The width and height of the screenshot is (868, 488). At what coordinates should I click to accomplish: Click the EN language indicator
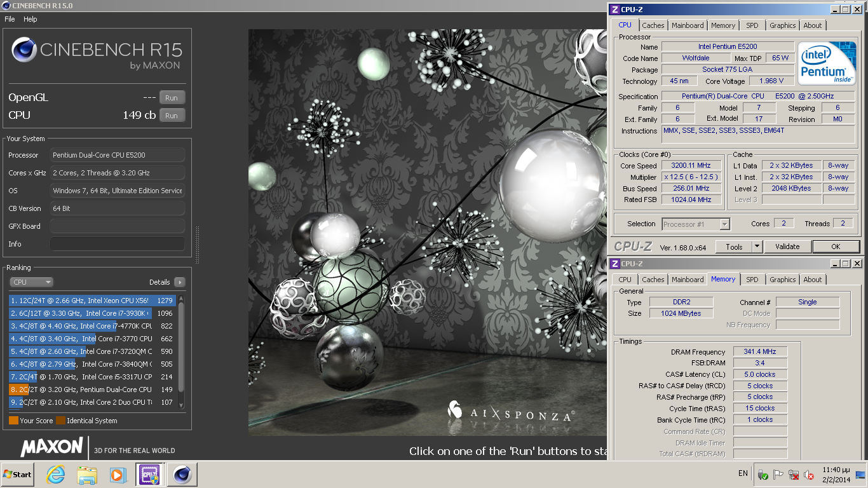743,473
